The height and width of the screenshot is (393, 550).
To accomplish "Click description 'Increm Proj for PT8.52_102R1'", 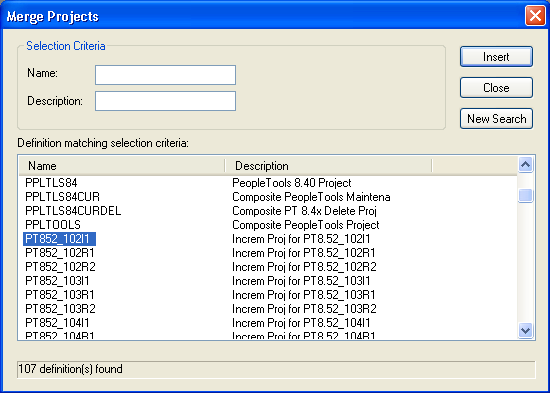I will (x=303, y=253).
